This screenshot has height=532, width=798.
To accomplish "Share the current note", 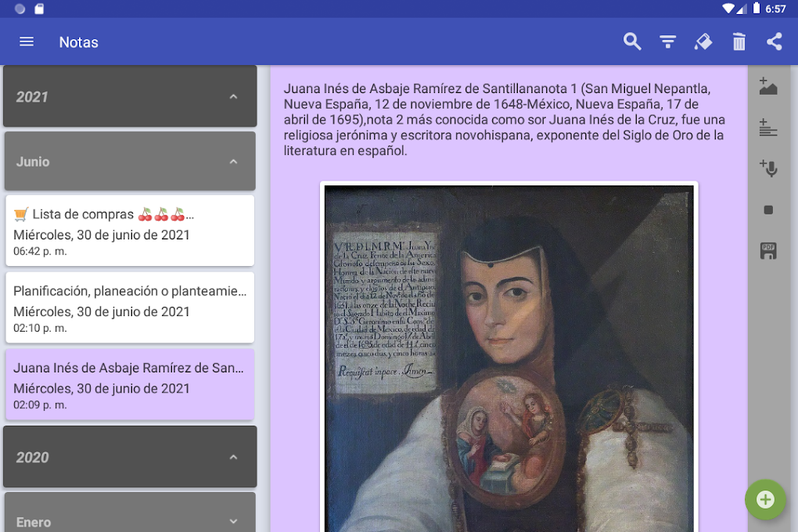I will tap(774, 41).
